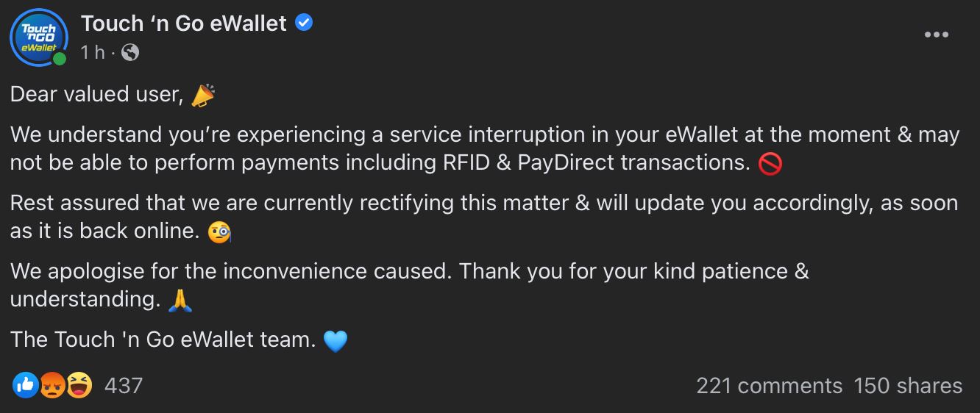Viewport: 980px width, 413px height.
Task: Click the blue Like reaction icon
Action: (x=25, y=385)
